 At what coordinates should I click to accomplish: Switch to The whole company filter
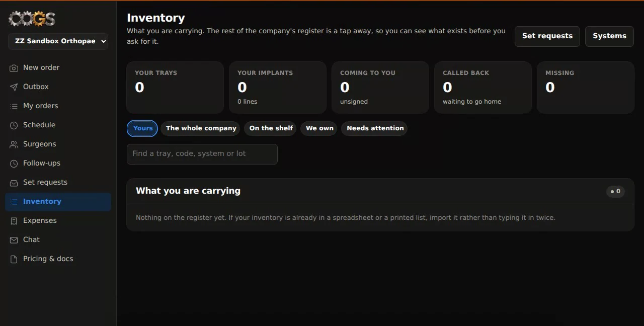click(x=201, y=128)
